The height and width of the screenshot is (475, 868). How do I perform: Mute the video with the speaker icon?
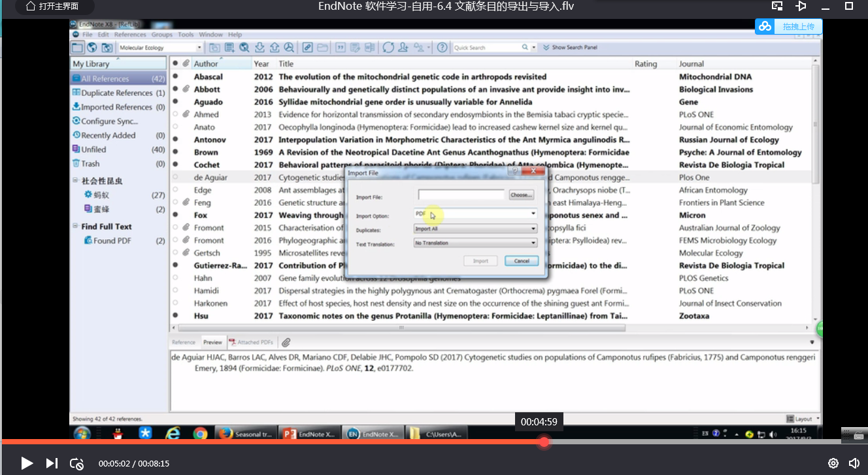[854, 463]
